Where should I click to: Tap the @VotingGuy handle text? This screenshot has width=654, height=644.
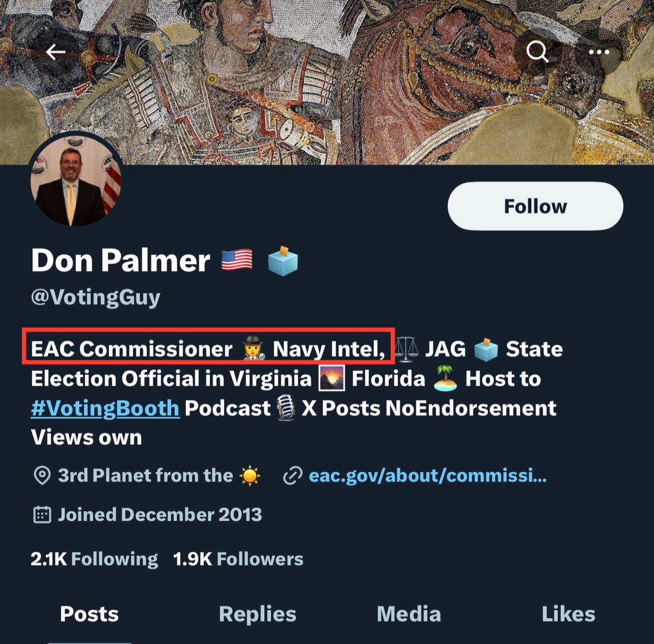(x=96, y=297)
